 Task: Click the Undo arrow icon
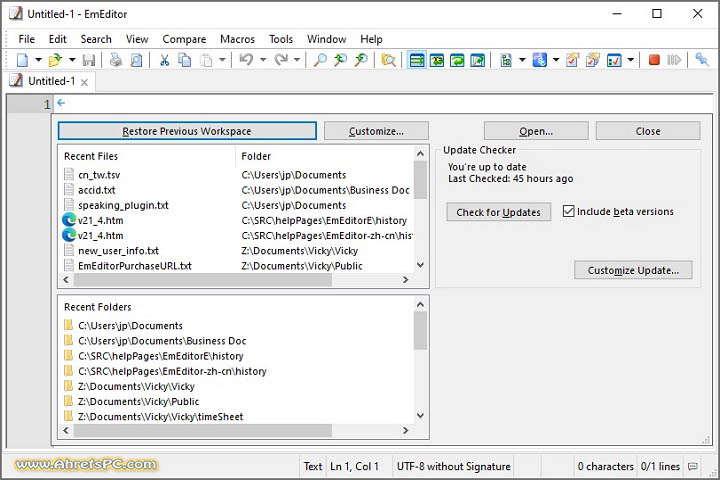[x=246, y=60]
